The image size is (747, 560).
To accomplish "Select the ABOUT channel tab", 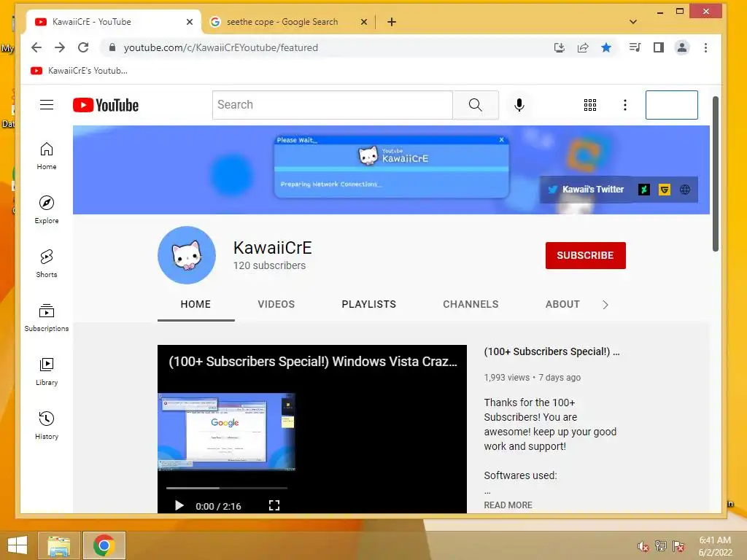I will [x=562, y=304].
